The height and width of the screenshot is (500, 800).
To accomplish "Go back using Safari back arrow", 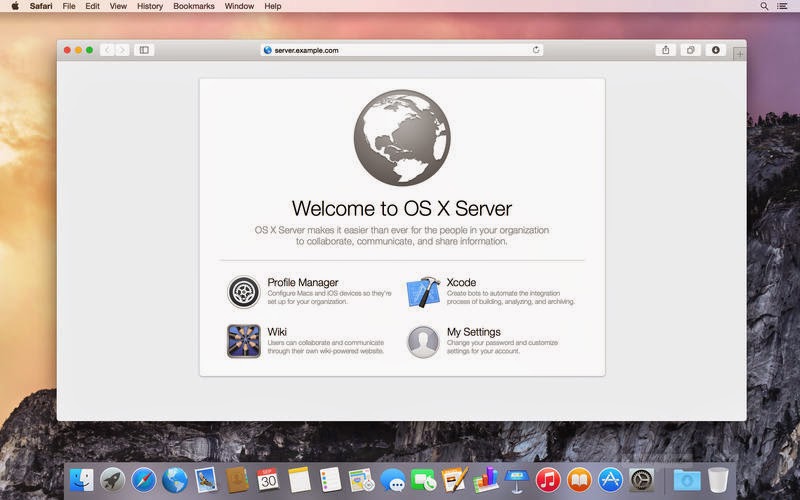I will point(107,50).
